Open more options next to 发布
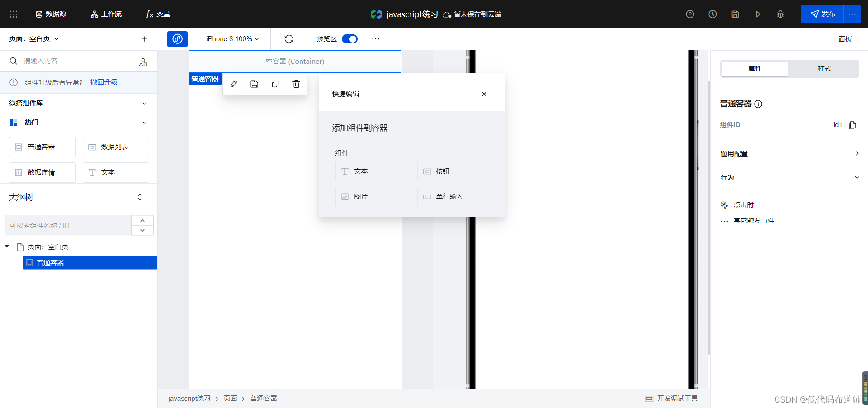868x408 pixels. pyautogui.click(x=852, y=14)
